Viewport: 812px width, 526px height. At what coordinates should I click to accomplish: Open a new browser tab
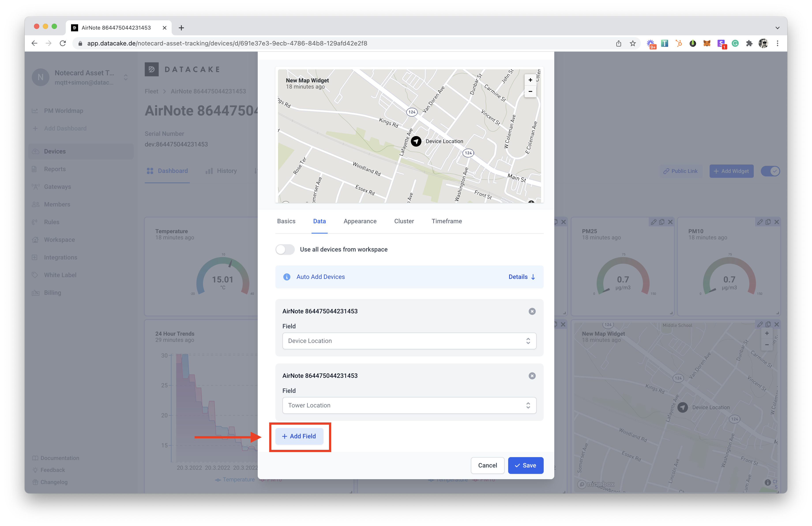(181, 28)
